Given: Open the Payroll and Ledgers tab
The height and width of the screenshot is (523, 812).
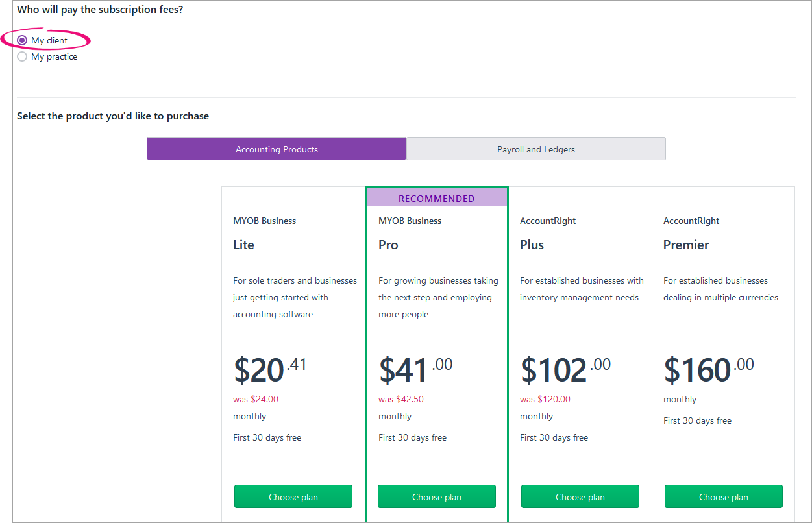Looking at the screenshot, I should (x=535, y=149).
